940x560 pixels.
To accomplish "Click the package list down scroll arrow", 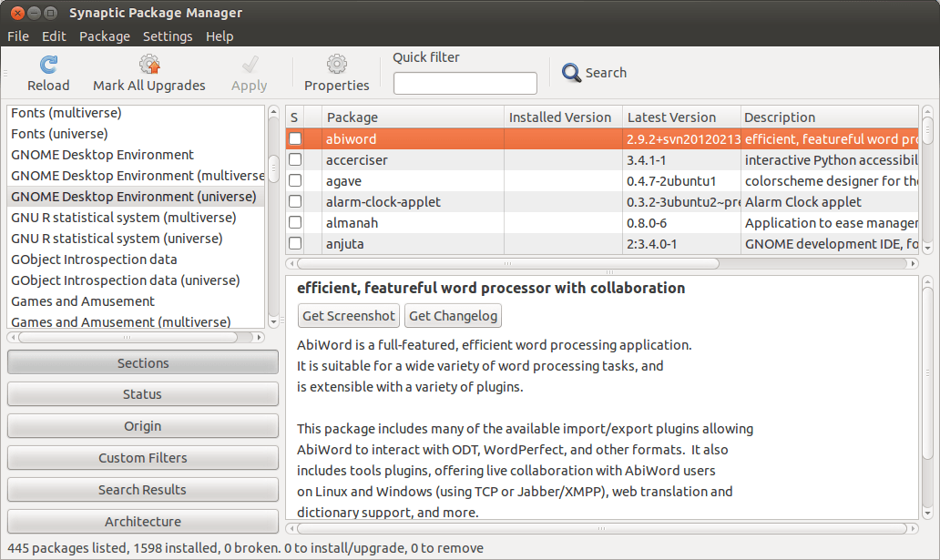I will point(927,247).
